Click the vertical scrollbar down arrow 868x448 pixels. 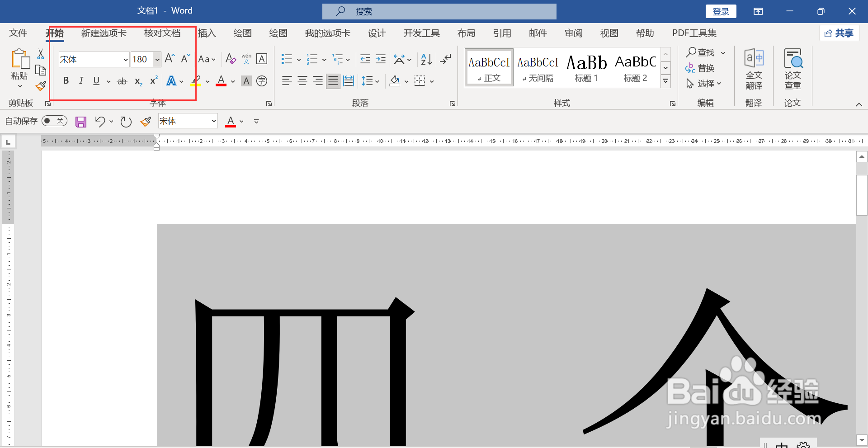tap(862, 439)
